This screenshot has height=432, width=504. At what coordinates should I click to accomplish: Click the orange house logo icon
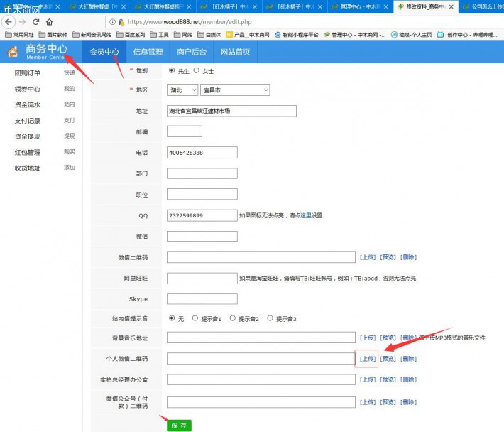coord(13,51)
